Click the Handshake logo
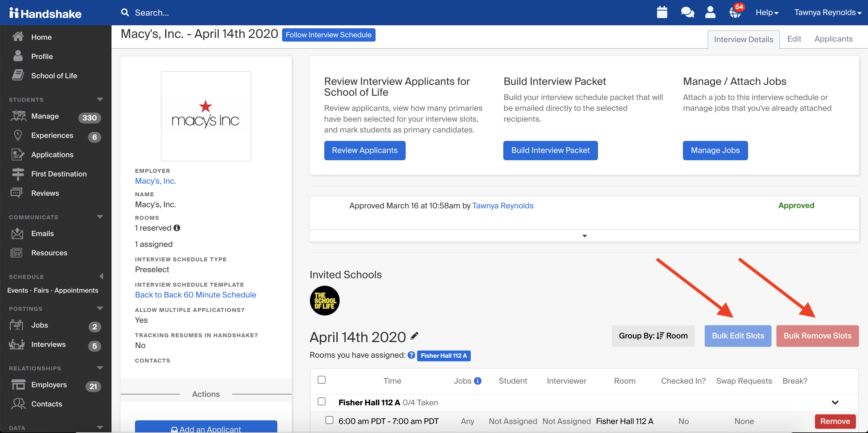This screenshot has height=433, width=868. (x=46, y=13)
